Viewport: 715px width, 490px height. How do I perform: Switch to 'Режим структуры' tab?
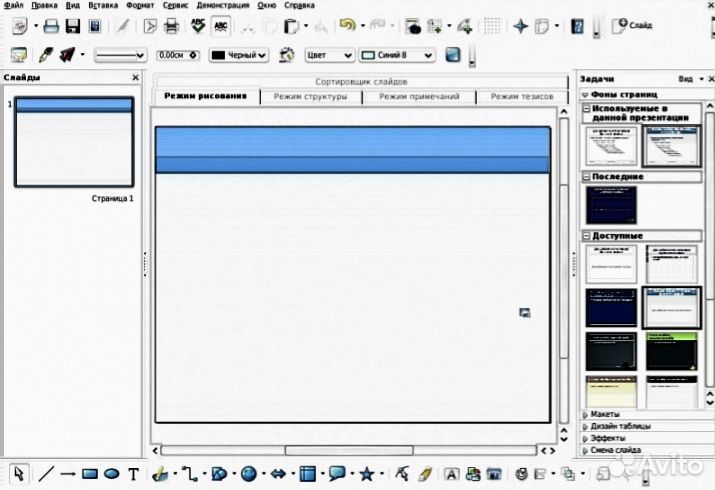[310, 97]
